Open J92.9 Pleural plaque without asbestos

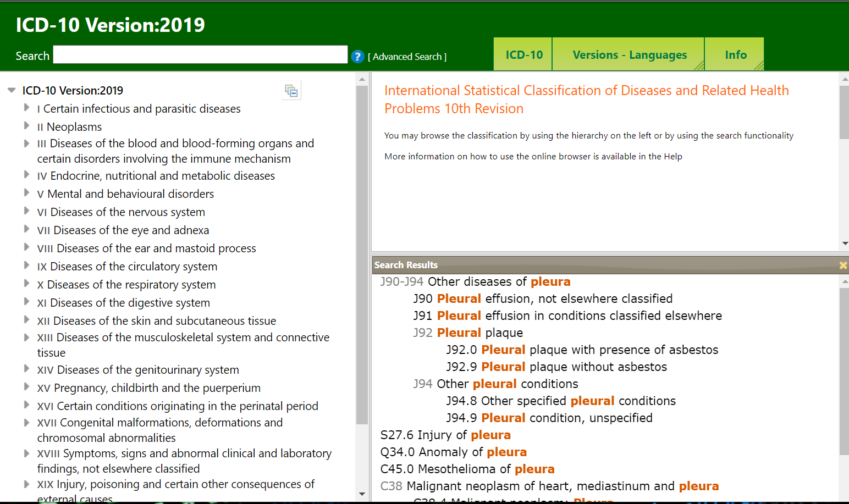(x=556, y=367)
